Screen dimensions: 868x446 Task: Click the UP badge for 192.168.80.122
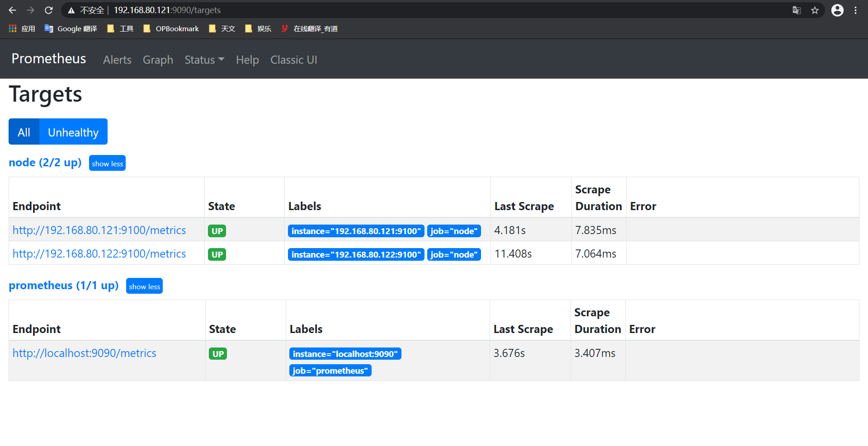[217, 254]
